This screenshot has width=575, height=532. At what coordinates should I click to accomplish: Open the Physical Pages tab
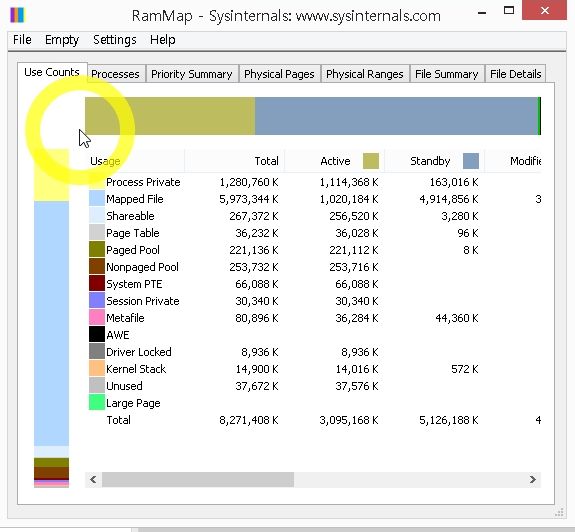(x=279, y=74)
